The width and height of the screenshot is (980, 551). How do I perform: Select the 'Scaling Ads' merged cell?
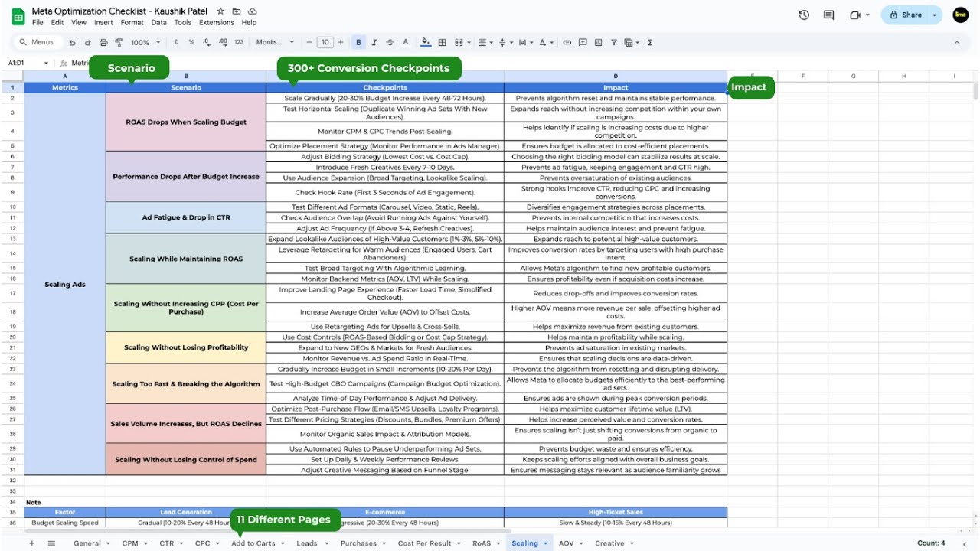(x=65, y=284)
